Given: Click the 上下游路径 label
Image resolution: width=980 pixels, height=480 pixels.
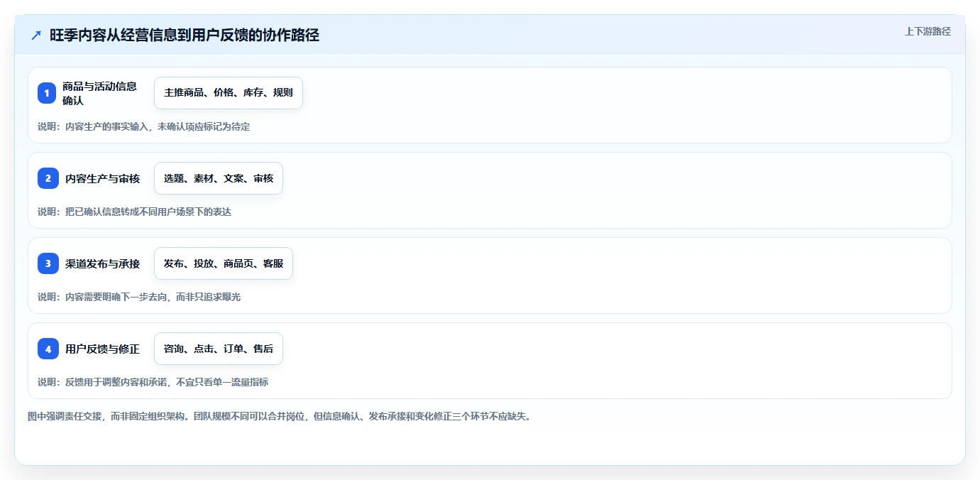Looking at the screenshot, I should [x=927, y=32].
